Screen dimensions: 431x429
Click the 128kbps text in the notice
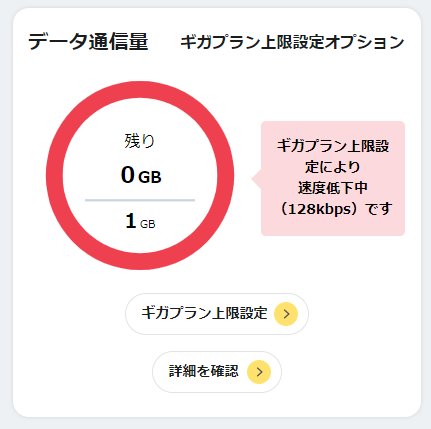coord(319,209)
